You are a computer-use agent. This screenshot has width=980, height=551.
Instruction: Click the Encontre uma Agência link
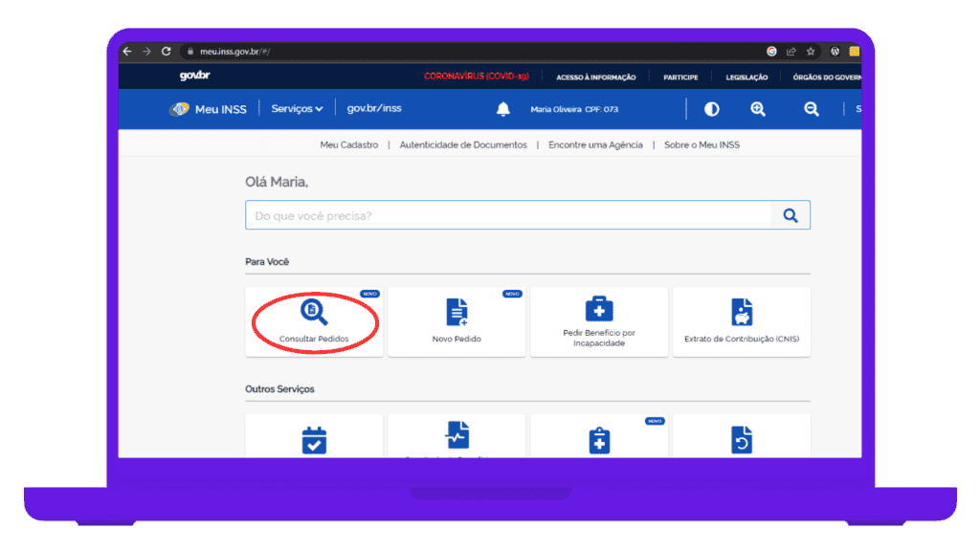tap(595, 144)
